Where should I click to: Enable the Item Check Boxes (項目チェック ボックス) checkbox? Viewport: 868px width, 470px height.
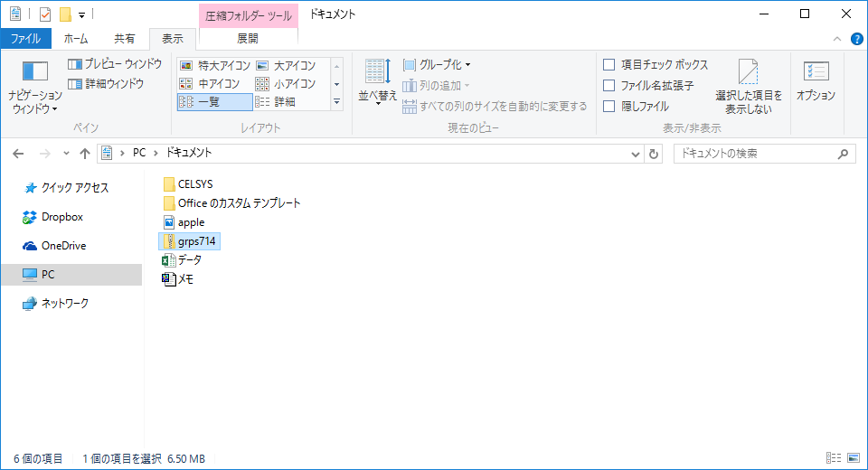point(609,65)
